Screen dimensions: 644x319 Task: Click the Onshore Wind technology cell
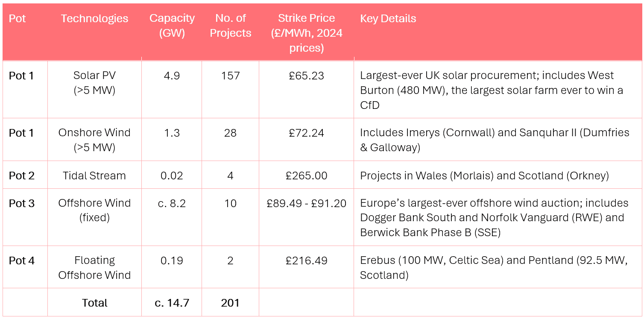(94, 140)
